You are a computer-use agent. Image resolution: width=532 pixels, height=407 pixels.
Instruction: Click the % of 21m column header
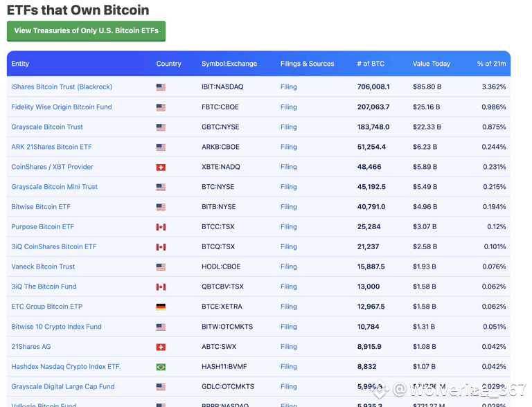click(491, 64)
